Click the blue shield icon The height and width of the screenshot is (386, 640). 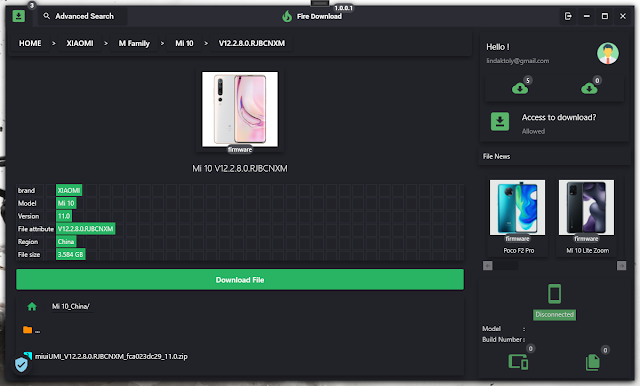pyautogui.click(x=21, y=364)
